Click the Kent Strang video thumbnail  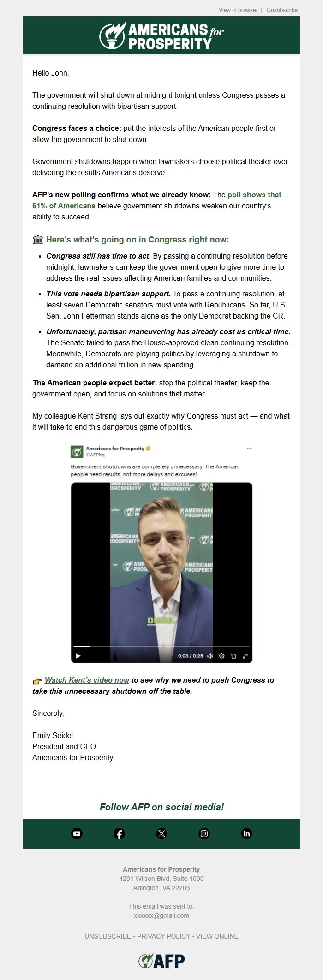[161, 573]
